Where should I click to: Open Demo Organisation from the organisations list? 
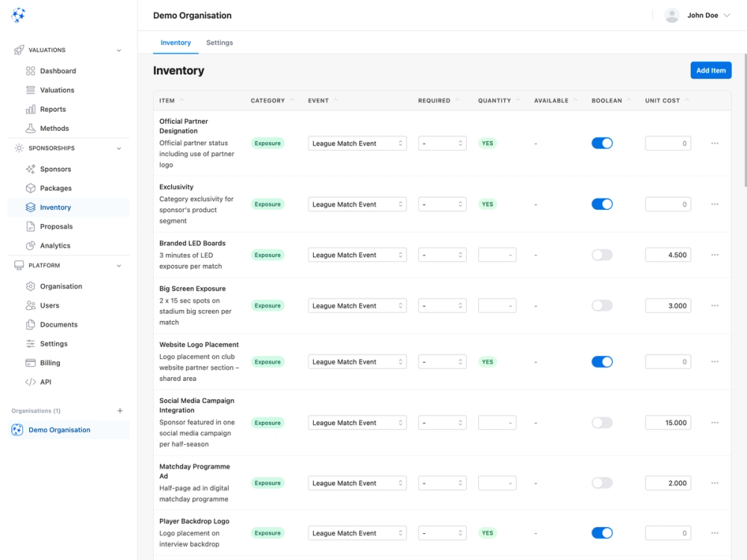pyautogui.click(x=60, y=429)
